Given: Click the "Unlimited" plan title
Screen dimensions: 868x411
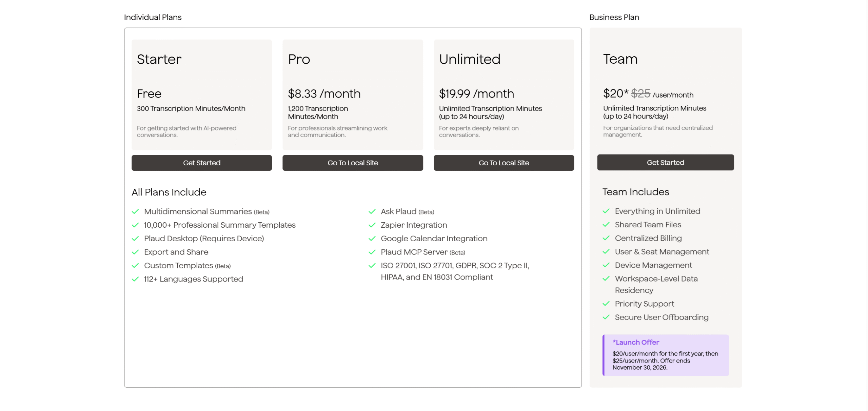Looking at the screenshot, I should point(470,59).
